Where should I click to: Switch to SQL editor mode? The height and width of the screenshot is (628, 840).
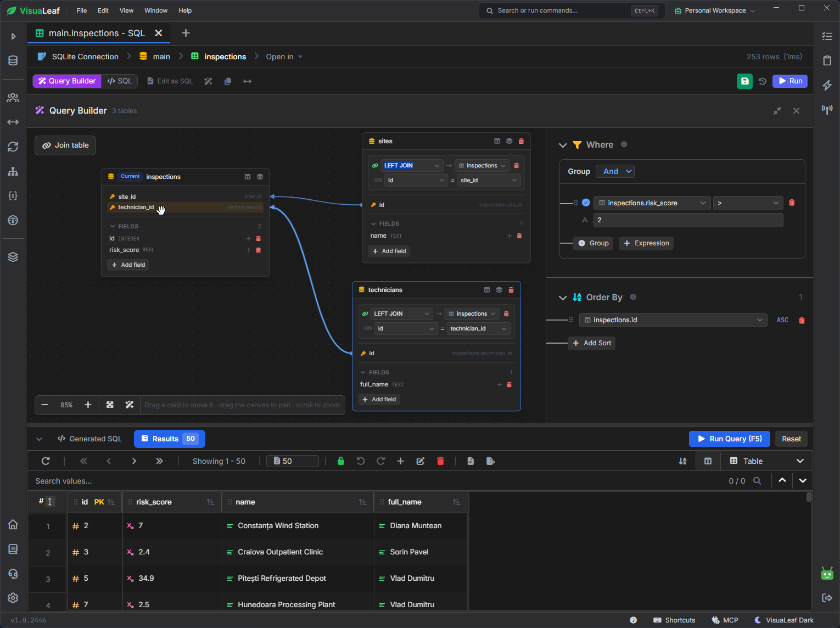120,81
